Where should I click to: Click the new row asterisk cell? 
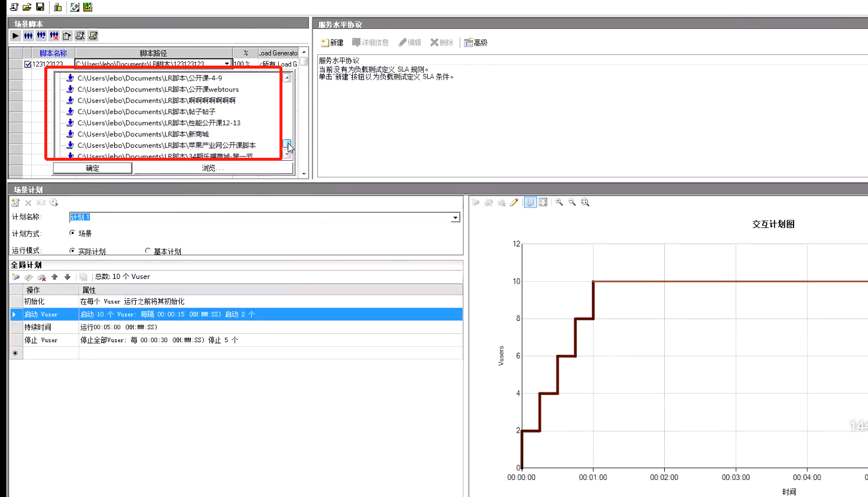click(15, 353)
